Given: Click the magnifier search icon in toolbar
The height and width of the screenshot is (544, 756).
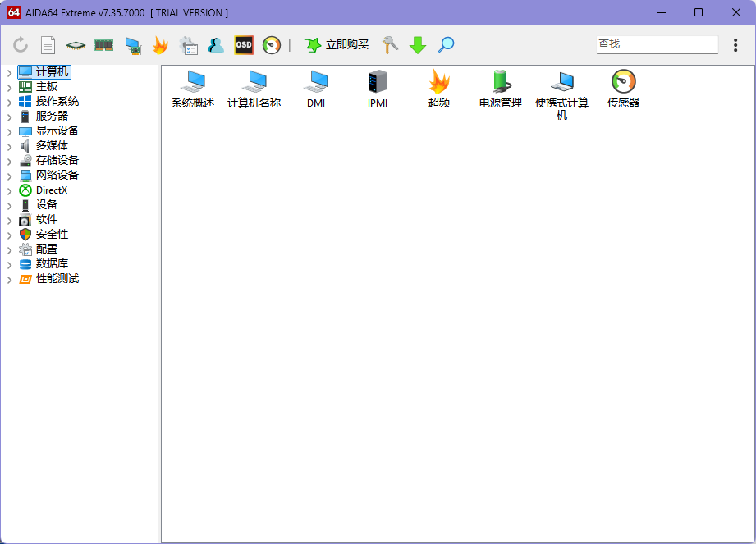Looking at the screenshot, I should (x=446, y=45).
